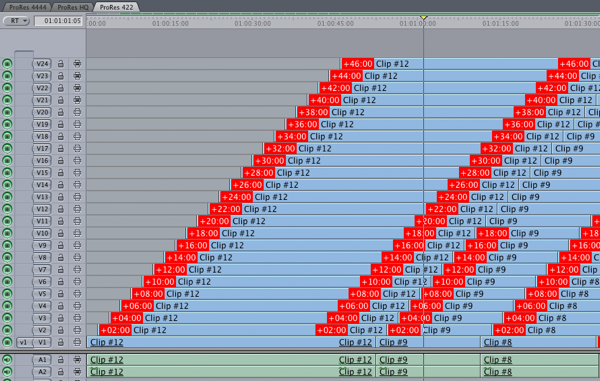The image size is (600, 381).
Task: Lock track V24 with its padlock icon
Action: pos(60,64)
